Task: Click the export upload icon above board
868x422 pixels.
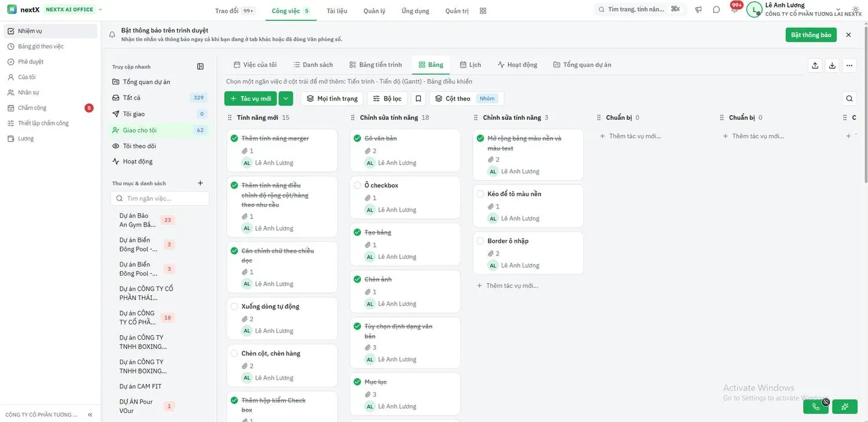Action: 815,65
